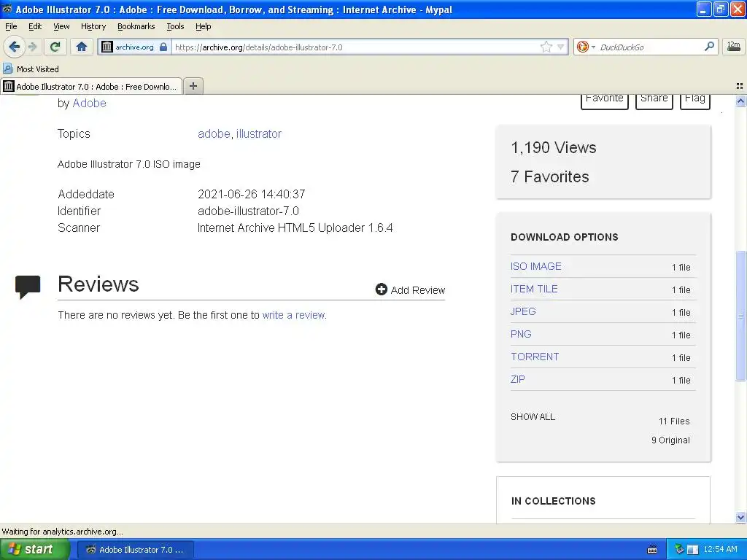Download the TORRENT file option
This screenshot has width=747, height=560.
(x=535, y=357)
